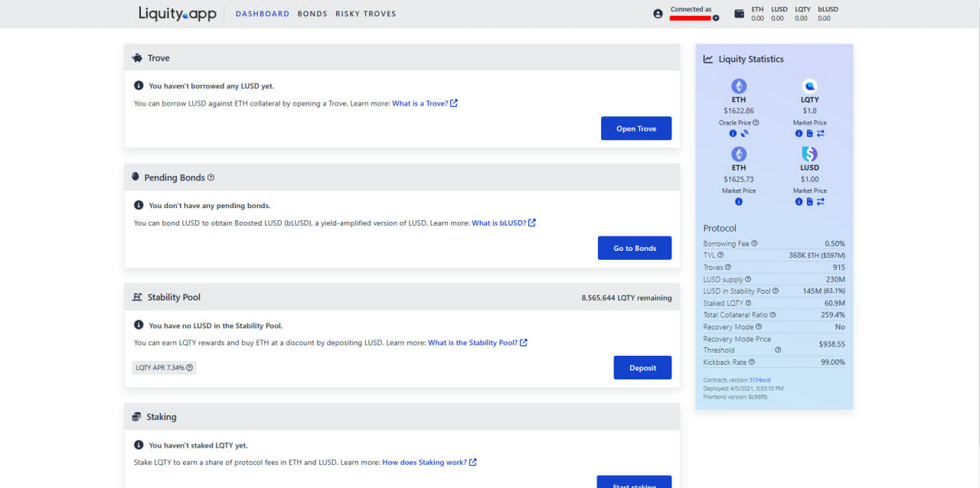Open the Dashboard tab
Viewport: 980px width, 488px height.
[x=263, y=14]
